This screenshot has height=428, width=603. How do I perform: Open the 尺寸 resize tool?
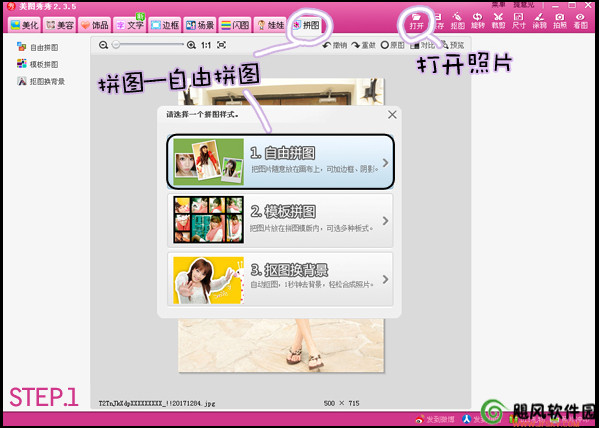(x=519, y=21)
